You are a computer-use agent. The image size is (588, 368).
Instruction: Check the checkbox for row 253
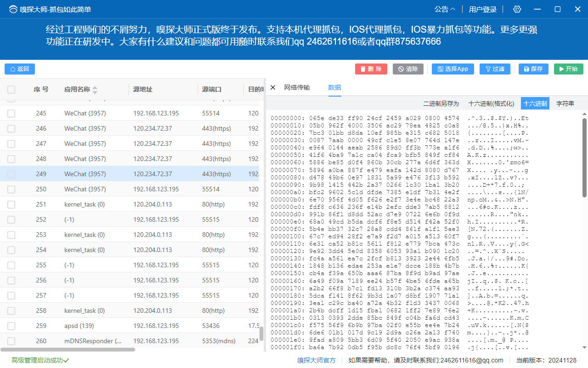tap(11, 235)
